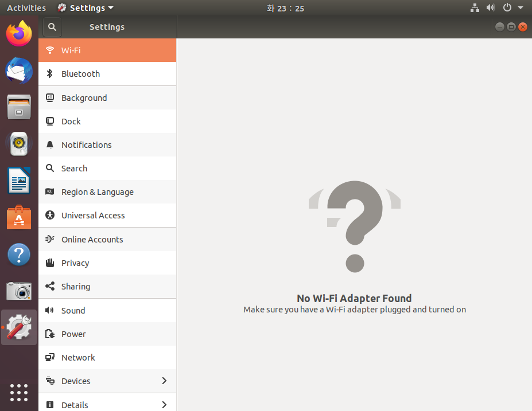The height and width of the screenshot is (411, 532).
Task: Click the Details info icon
Action: 50,405
